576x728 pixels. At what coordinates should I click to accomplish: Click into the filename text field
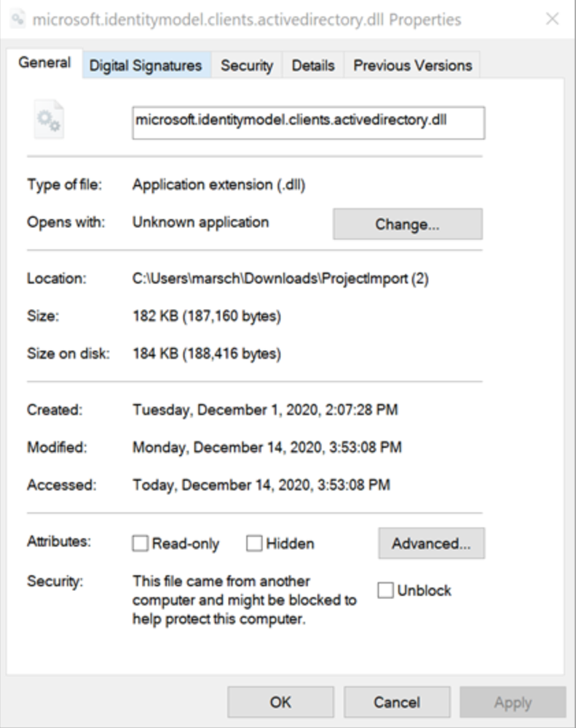tap(309, 123)
